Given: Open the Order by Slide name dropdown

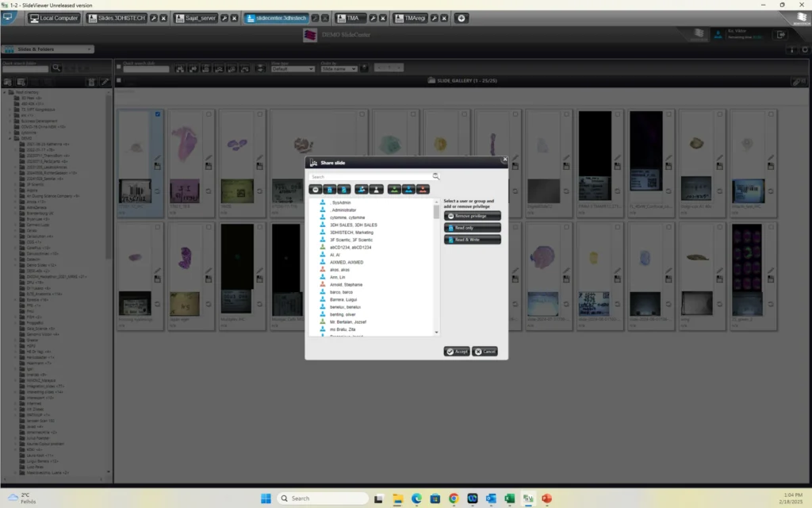Looking at the screenshot, I should [x=339, y=69].
